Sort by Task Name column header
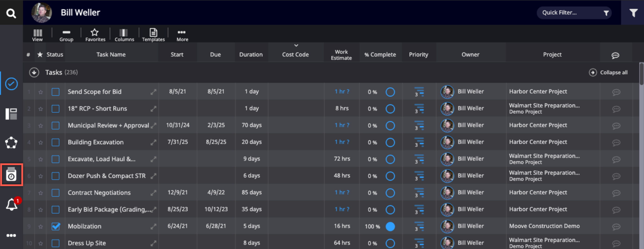The image size is (644, 249). click(111, 54)
